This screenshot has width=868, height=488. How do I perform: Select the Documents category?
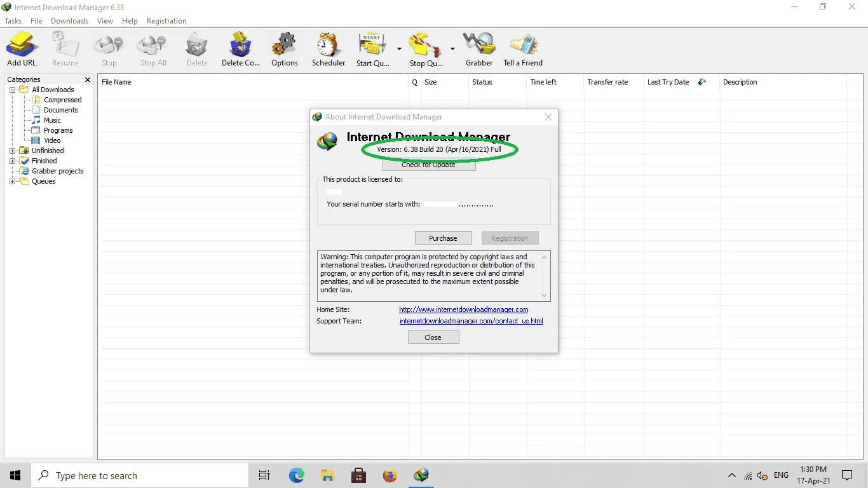click(60, 110)
